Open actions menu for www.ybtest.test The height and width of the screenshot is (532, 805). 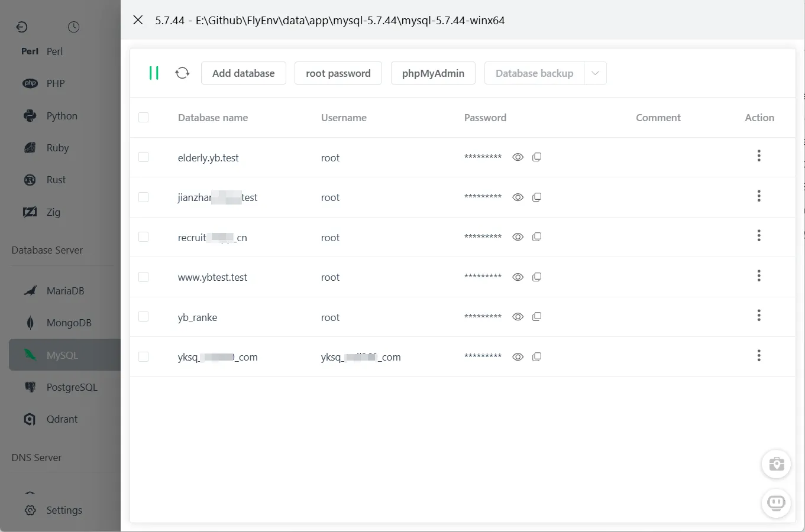click(759, 275)
